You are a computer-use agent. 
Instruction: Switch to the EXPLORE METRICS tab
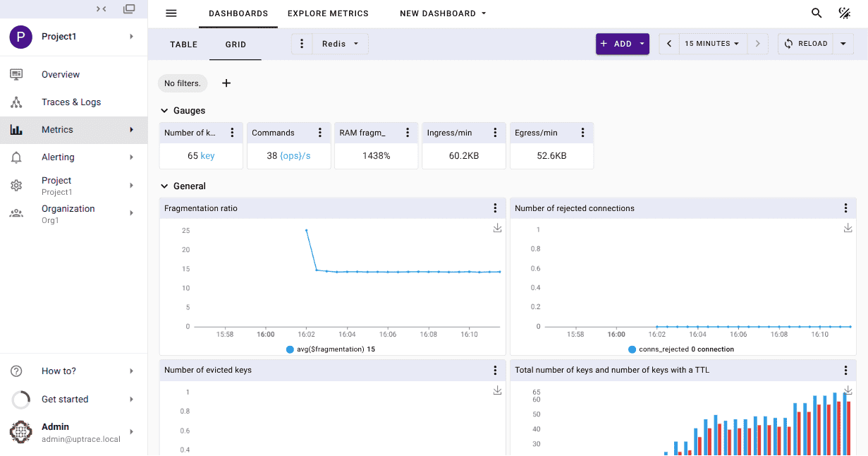point(328,13)
